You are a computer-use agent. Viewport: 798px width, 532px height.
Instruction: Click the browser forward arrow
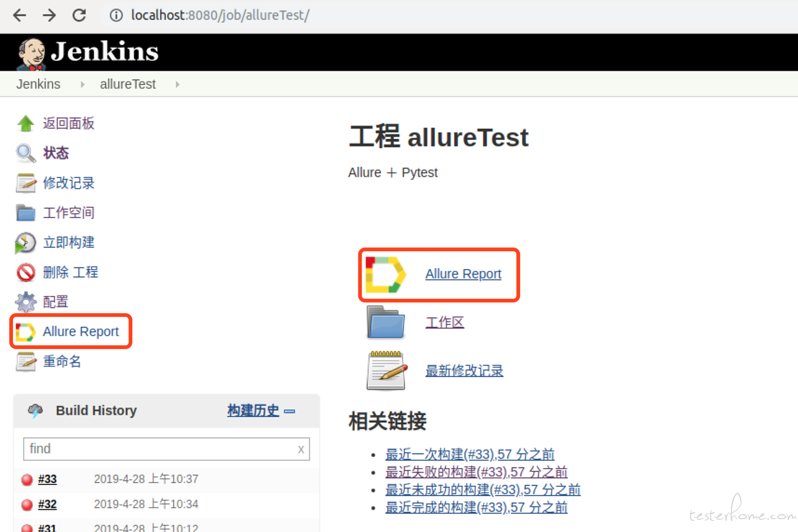click(x=49, y=15)
